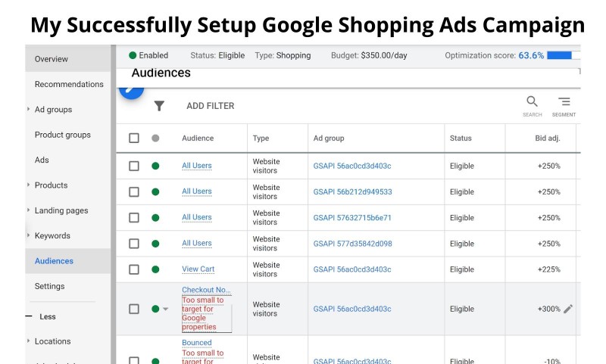Open Overview in sidebar

51,59
